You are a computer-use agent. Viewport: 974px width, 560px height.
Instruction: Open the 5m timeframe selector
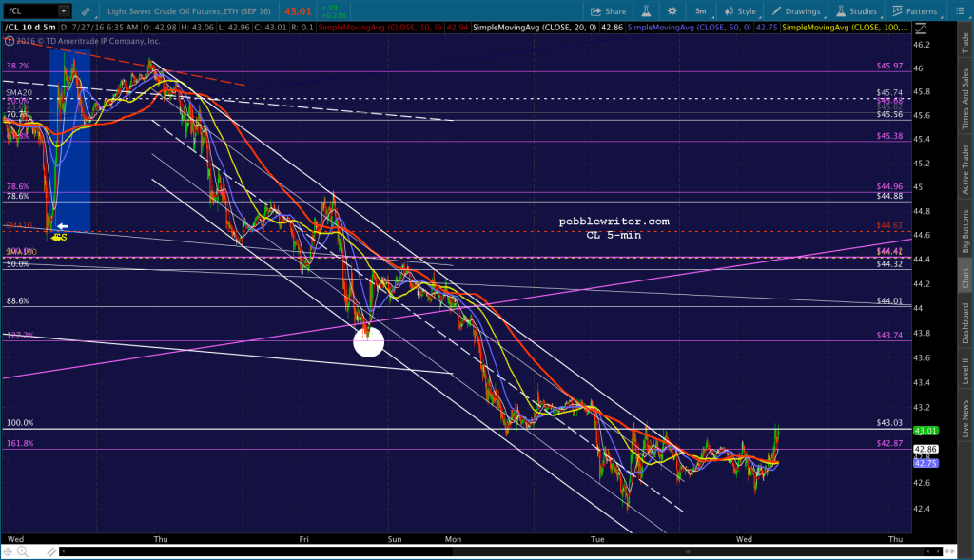click(x=701, y=11)
